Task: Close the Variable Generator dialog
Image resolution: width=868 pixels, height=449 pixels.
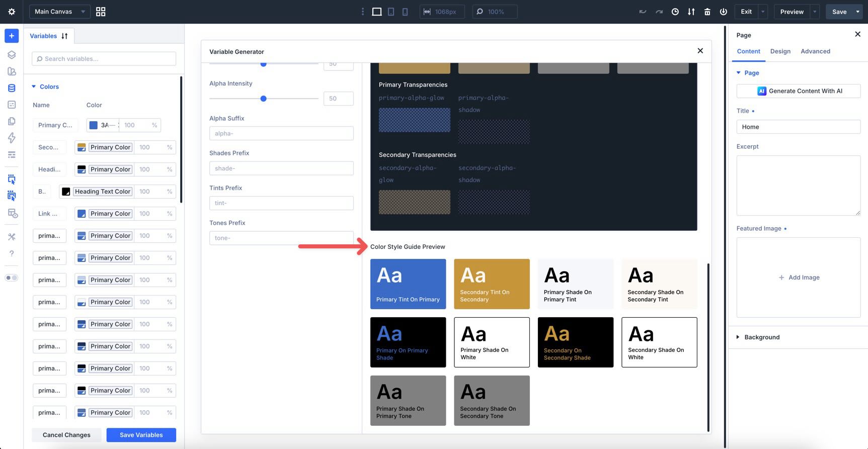Action: point(700,51)
